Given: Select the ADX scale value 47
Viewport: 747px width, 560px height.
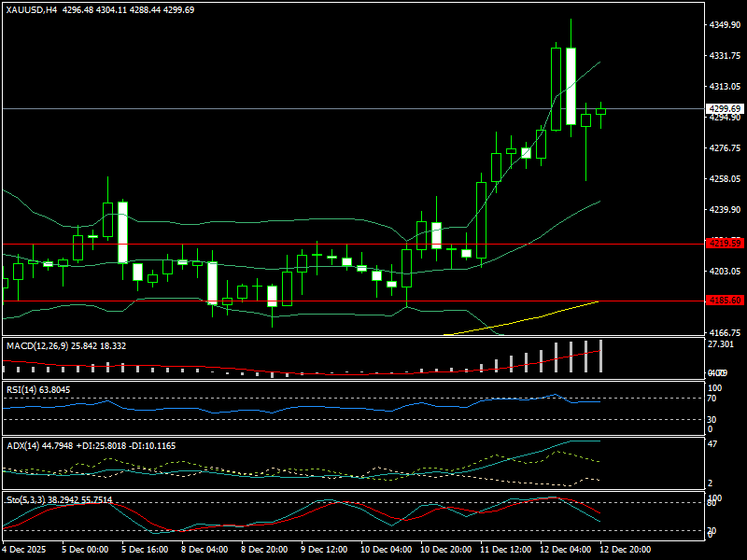Looking at the screenshot, I should click(x=712, y=444).
